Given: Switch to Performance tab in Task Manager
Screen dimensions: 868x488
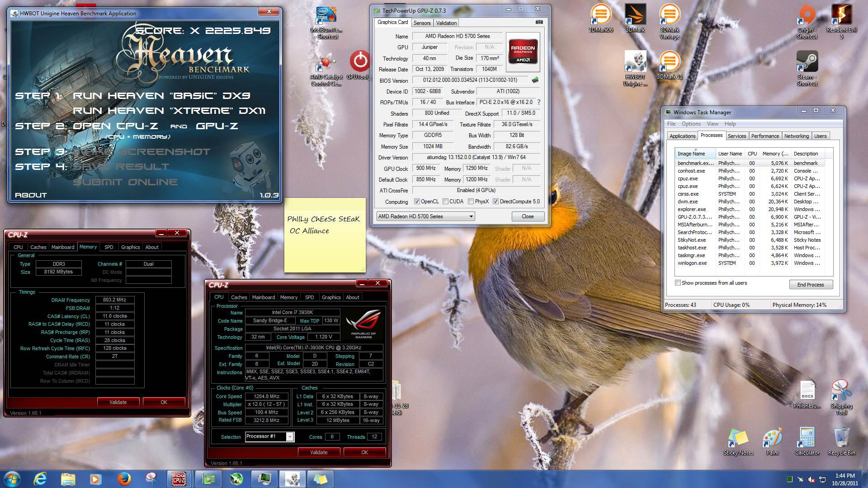Looking at the screenshot, I should [x=765, y=136].
